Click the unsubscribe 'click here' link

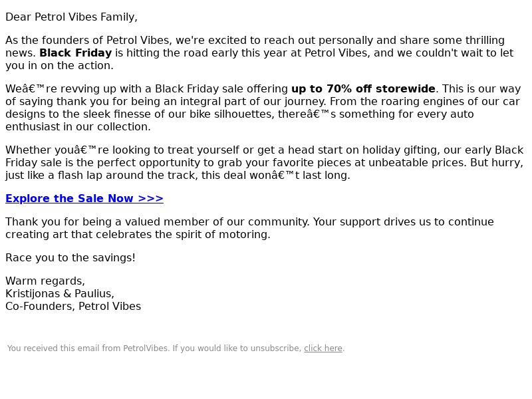[x=323, y=348]
